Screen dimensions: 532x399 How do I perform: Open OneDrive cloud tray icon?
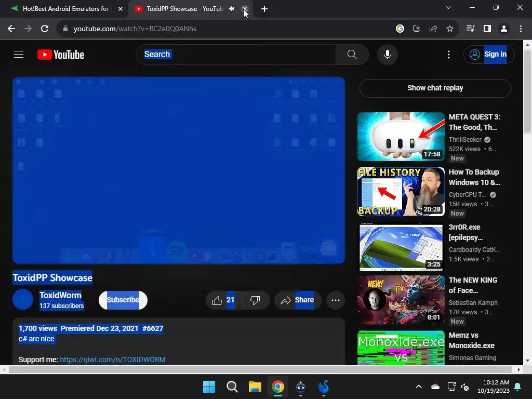coord(435,387)
